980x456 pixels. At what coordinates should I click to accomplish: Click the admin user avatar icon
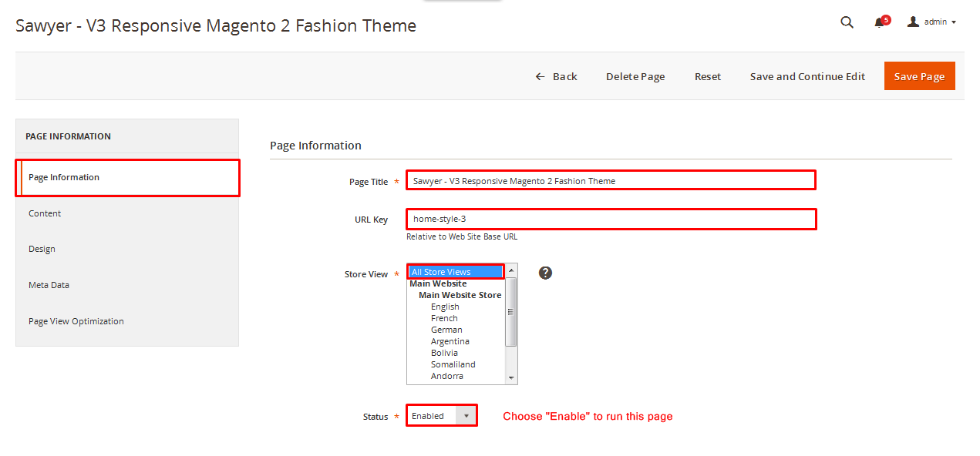click(x=913, y=22)
